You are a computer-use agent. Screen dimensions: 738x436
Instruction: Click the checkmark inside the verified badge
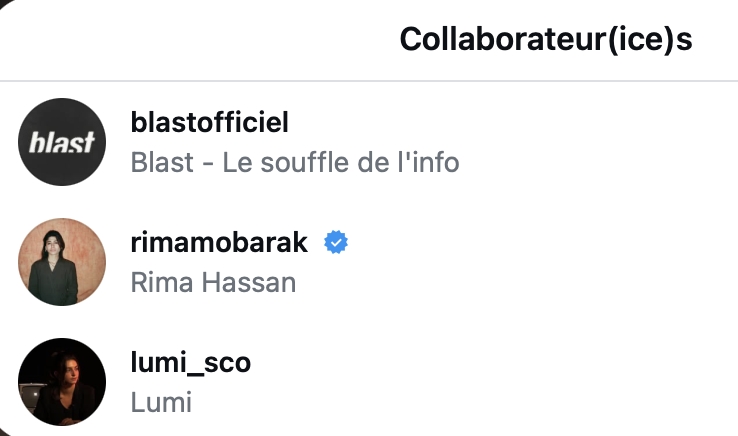point(336,242)
